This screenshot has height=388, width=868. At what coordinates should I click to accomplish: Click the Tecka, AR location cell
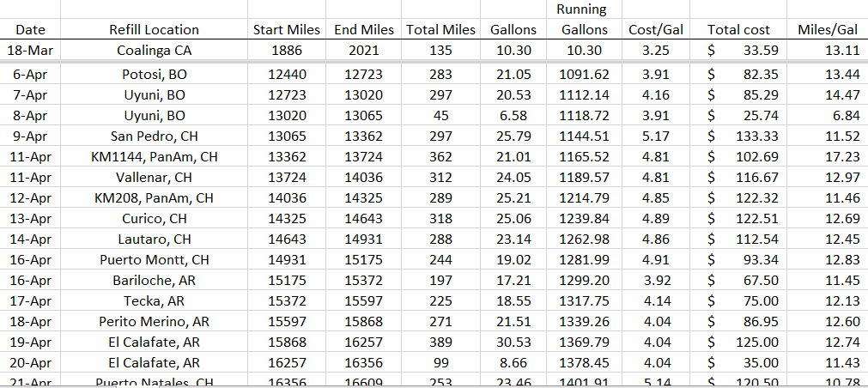coord(154,301)
